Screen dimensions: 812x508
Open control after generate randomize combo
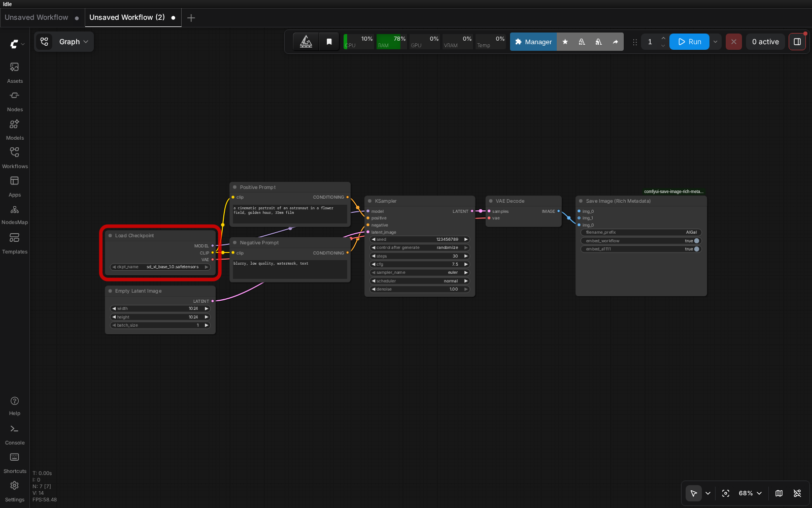click(420, 247)
